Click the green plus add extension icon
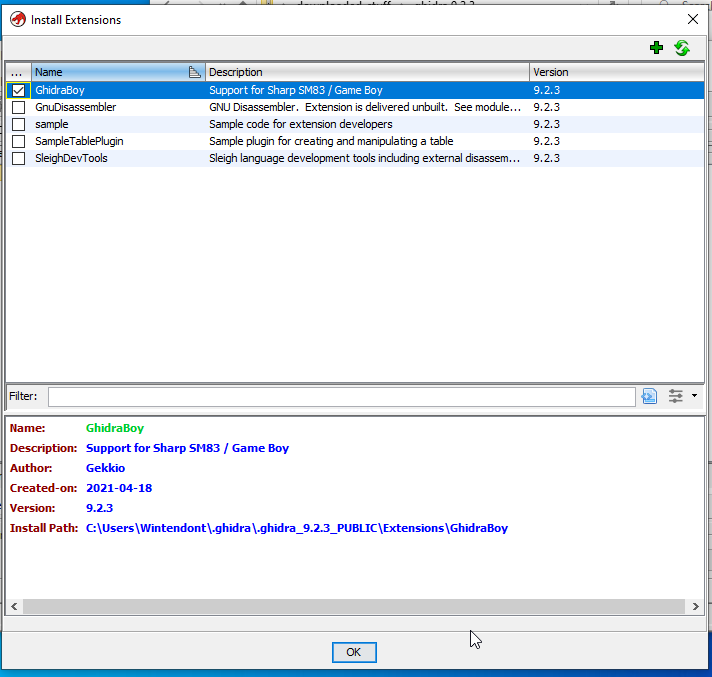712x677 pixels. (656, 48)
